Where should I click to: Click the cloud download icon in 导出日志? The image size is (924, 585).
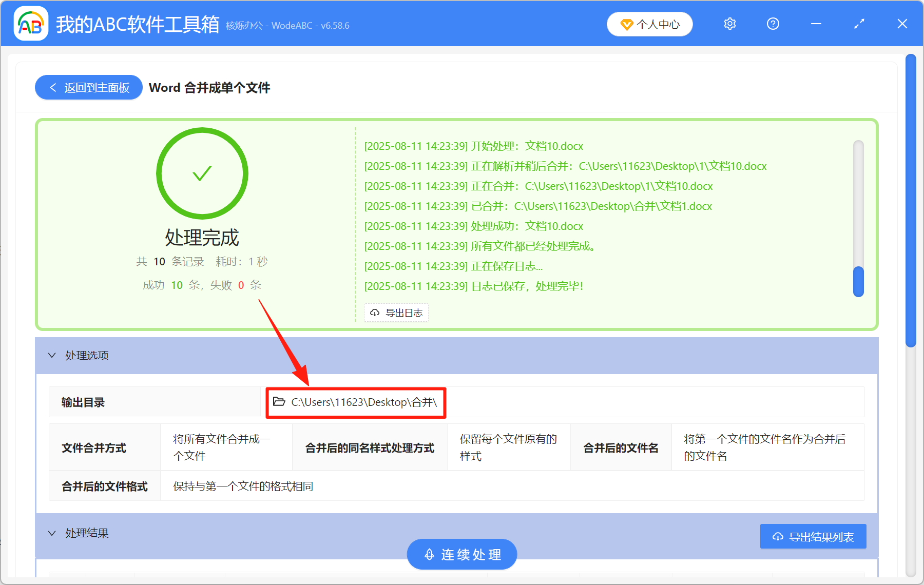click(x=374, y=313)
